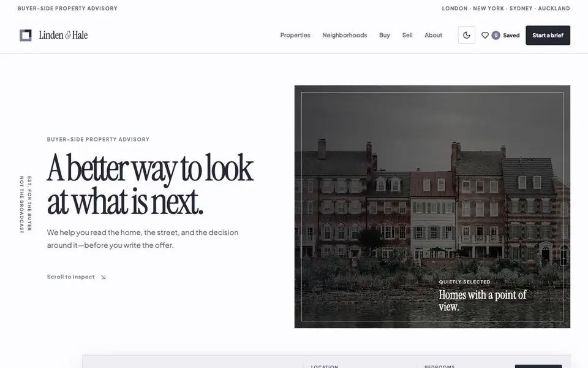
Task: Click the heart icon for saved homes
Action: point(485,36)
